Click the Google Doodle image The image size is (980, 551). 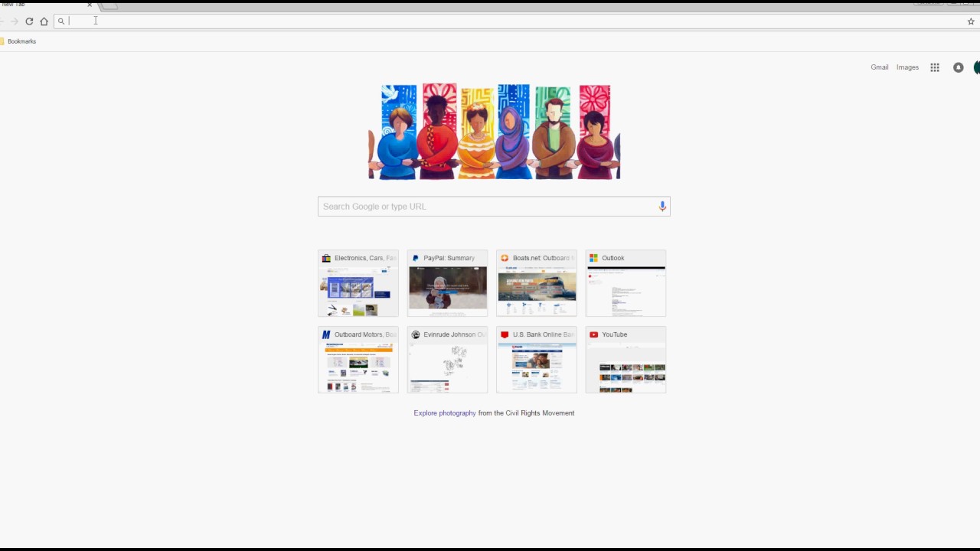click(x=494, y=132)
